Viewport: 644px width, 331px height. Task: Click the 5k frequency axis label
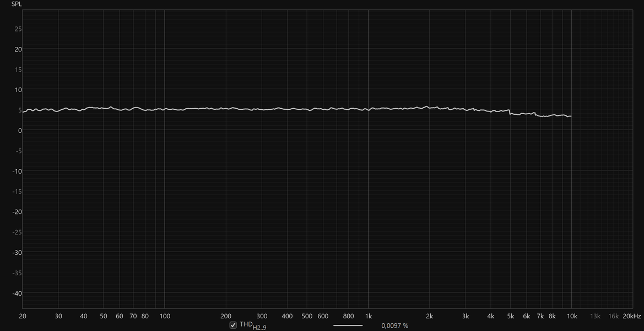coord(511,316)
